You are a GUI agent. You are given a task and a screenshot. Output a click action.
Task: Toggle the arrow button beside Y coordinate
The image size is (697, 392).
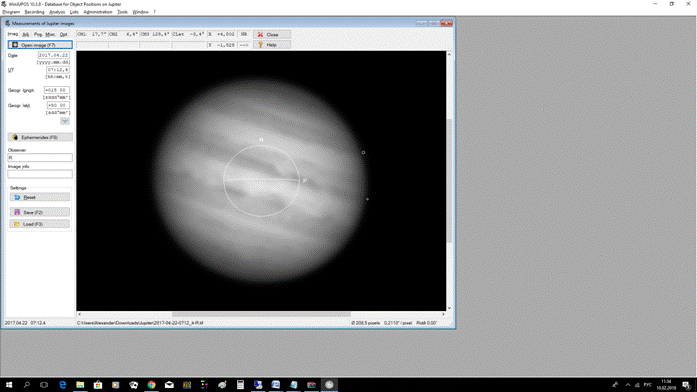pyautogui.click(x=244, y=45)
